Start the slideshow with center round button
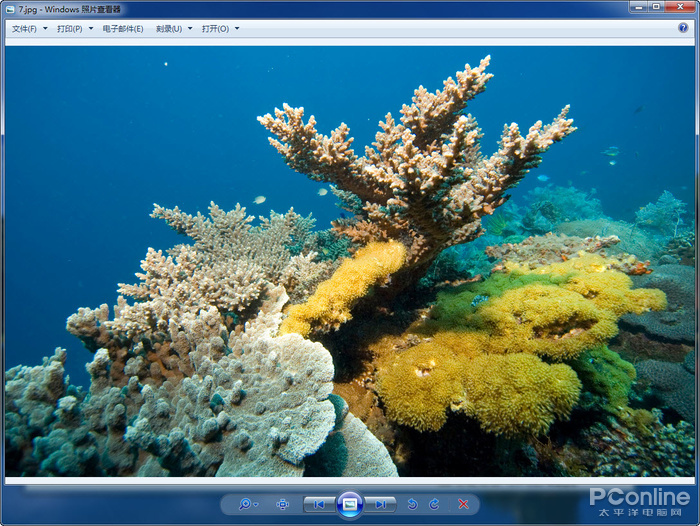 (350, 505)
